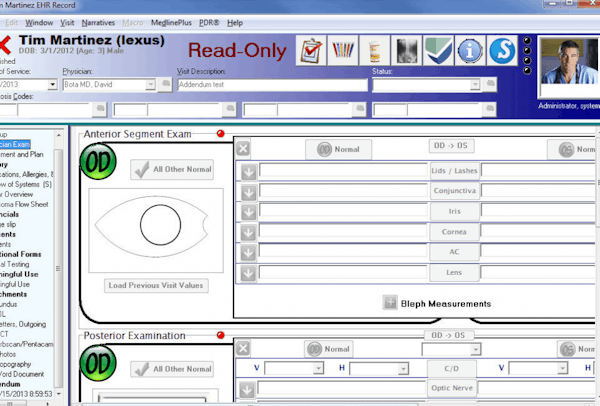Viewport: 600px width, 406px height.
Task: Click the lookup icon next to Physician field
Action: tap(165, 84)
